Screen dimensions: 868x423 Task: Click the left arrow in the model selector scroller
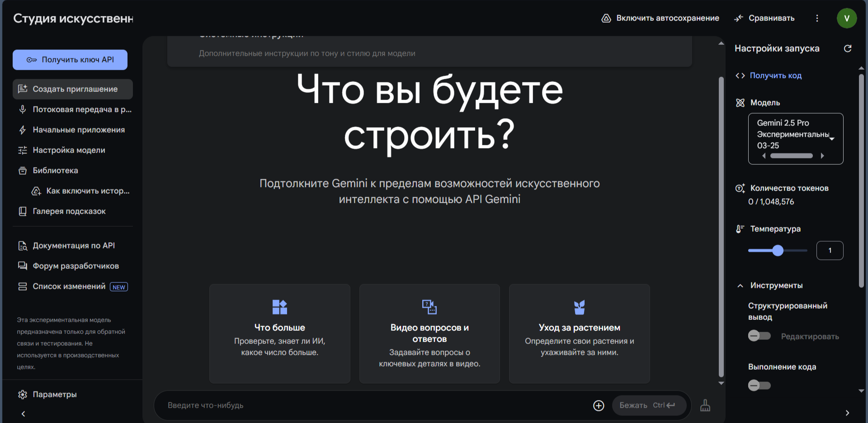click(x=764, y=156)
